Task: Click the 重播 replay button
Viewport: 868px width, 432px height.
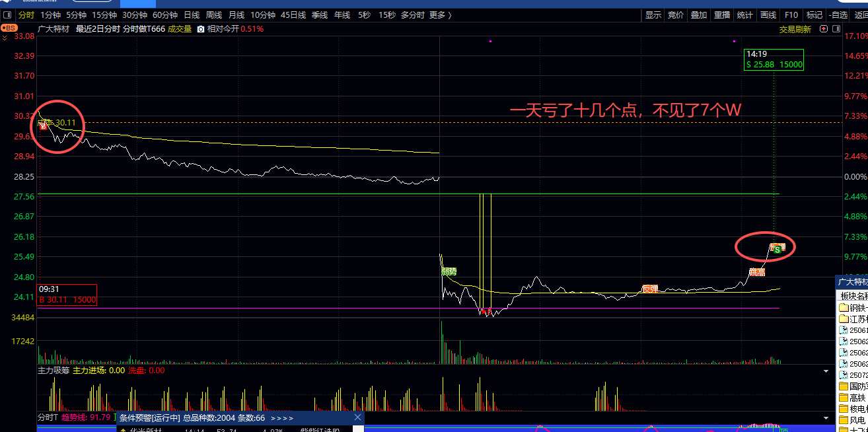Action: click(722, 15)
